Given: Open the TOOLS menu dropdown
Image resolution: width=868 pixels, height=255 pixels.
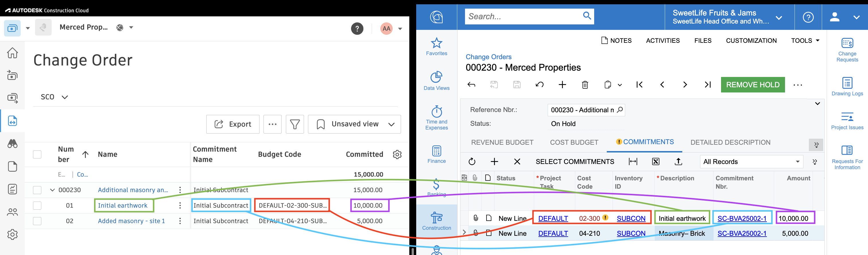Looking at the screenshot, I should click(805, 40).
